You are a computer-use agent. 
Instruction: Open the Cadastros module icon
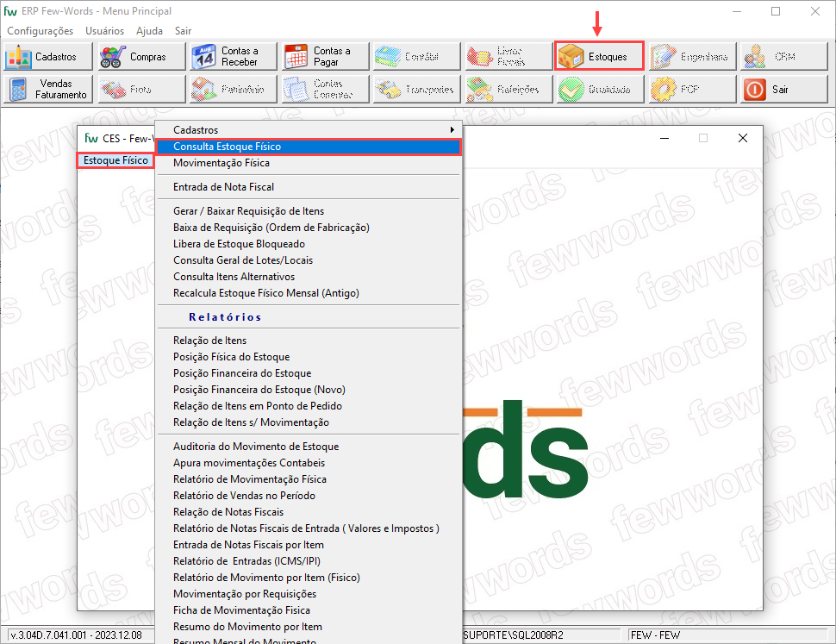click(x=48, y=57)
